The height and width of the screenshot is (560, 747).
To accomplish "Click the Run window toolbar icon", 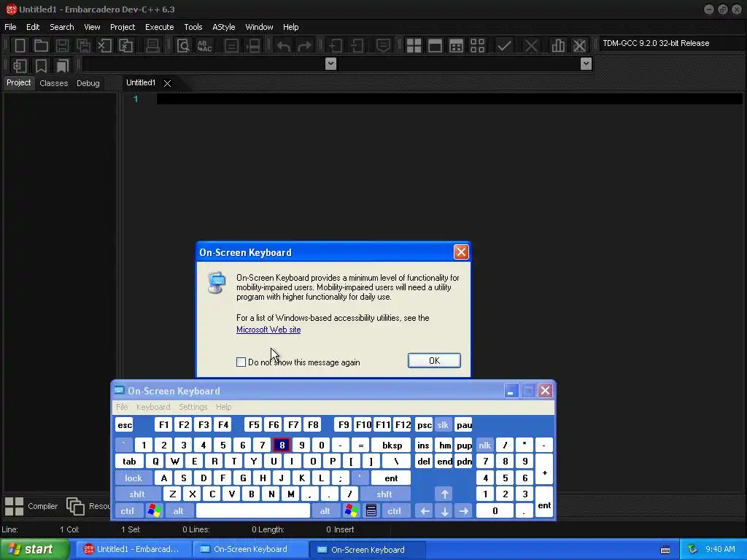I will (x=435, y=46).
